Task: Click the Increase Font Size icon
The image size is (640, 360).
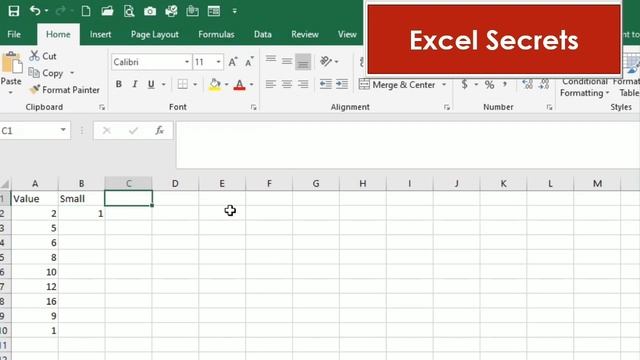Action: pos(232,62)
